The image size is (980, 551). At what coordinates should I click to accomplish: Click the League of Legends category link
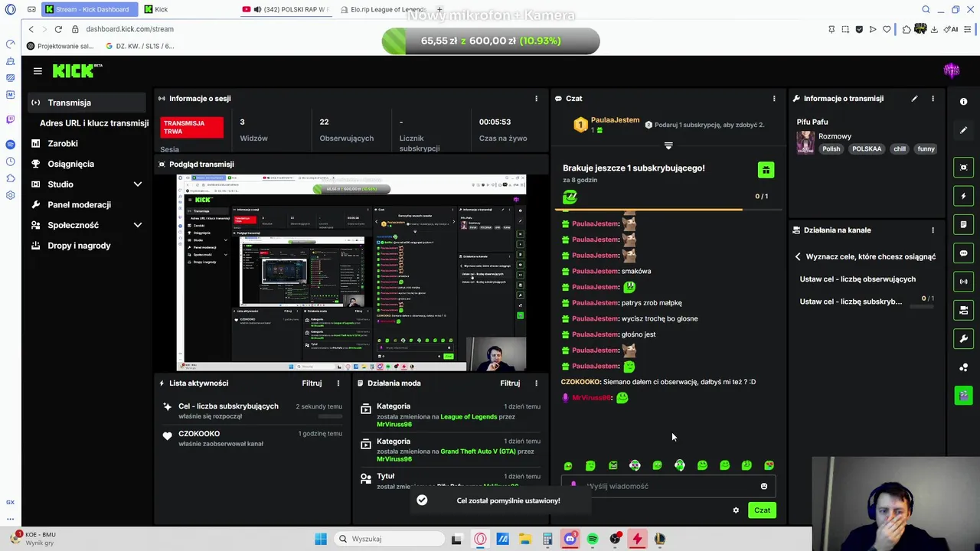tap(469, 416)
